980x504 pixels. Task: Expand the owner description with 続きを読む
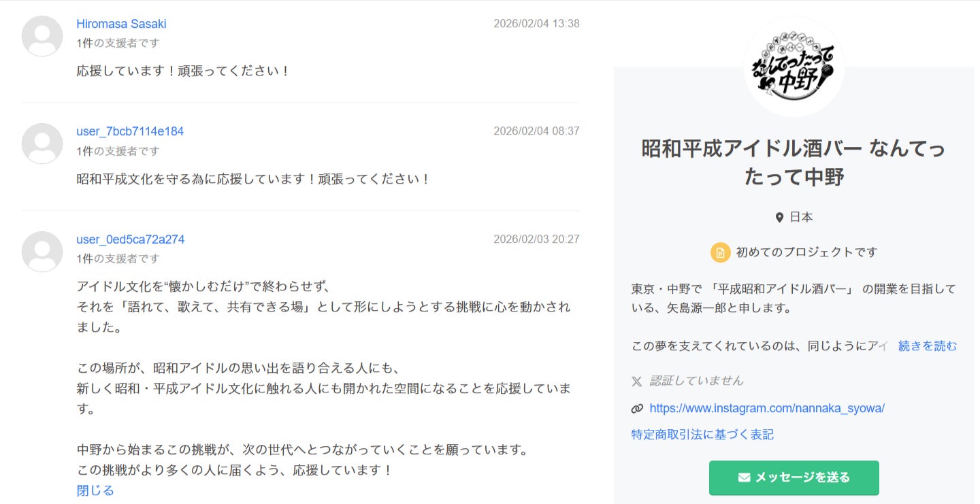[927, 346]
